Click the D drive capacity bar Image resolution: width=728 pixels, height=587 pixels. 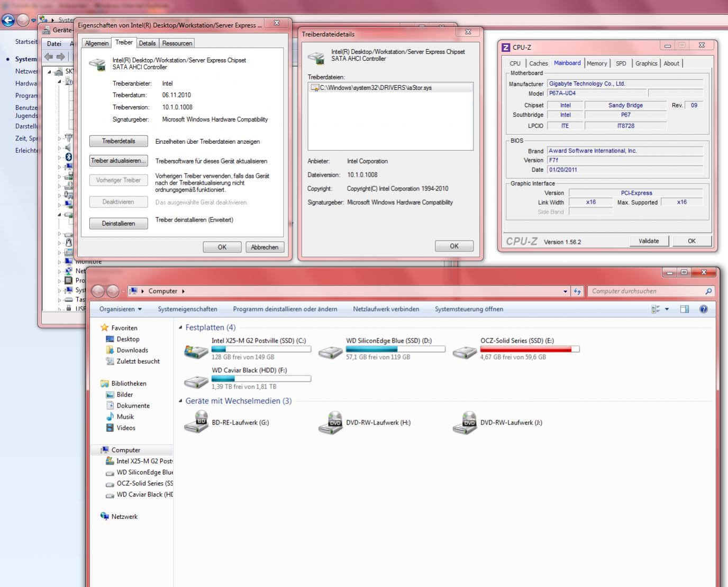coord(396,349)
